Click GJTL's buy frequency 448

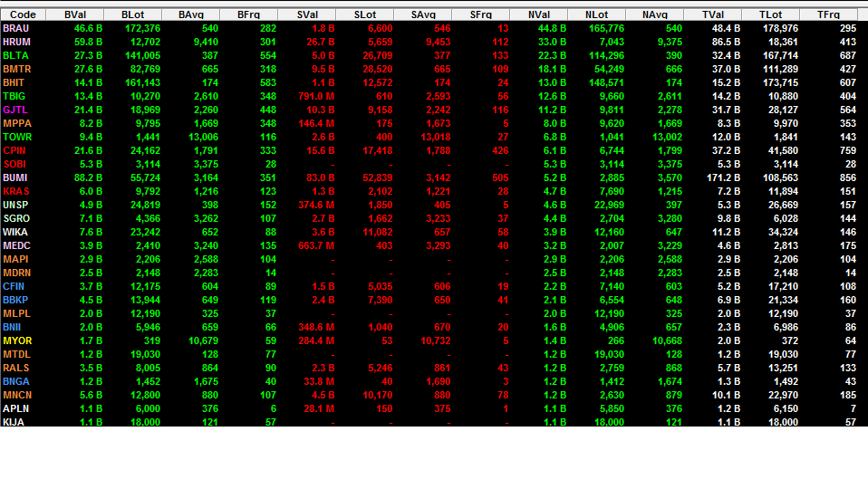coord(268,110)
